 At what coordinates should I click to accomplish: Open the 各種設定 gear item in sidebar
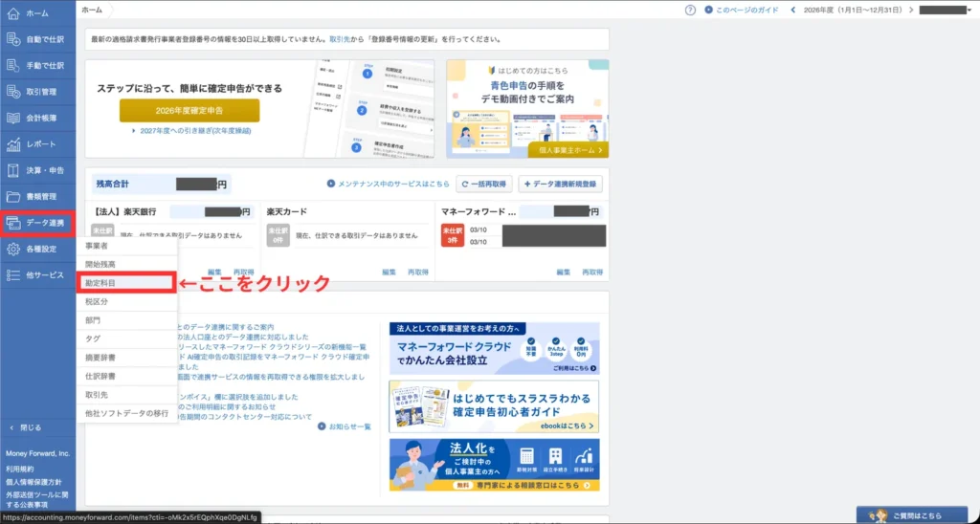click(x=37, y=250)
